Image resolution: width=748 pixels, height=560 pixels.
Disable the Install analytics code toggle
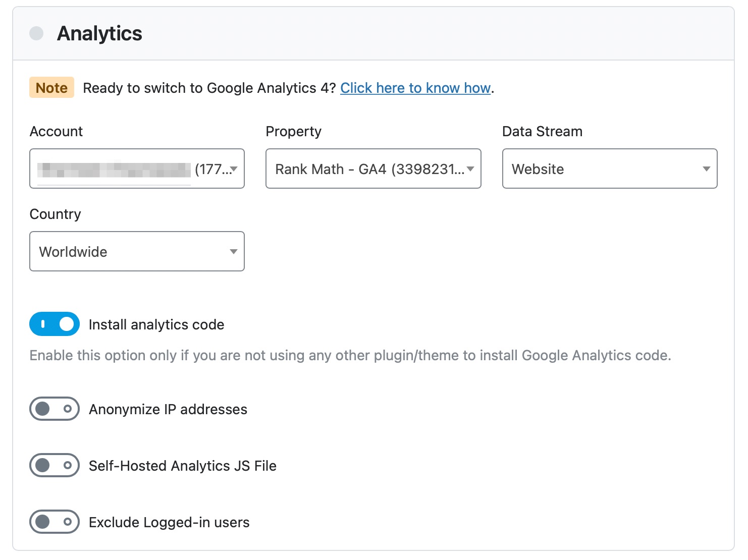pos(55,324)
